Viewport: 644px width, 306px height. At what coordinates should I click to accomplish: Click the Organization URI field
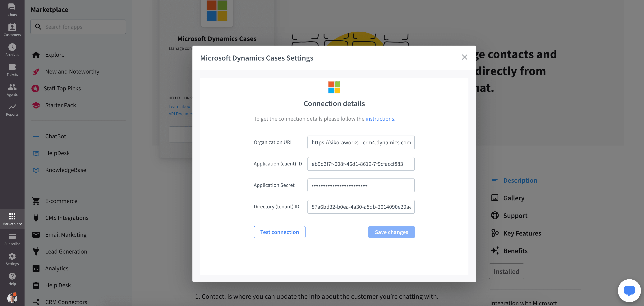pos(361,142)
